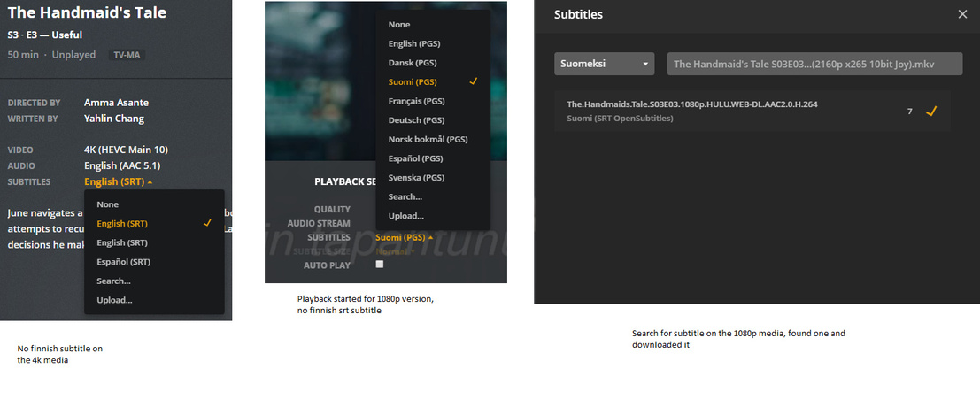Click the Suomi (SRT OpenSubtitles) source text
Viewport: 980px width, 400px height.
[620, 118]
